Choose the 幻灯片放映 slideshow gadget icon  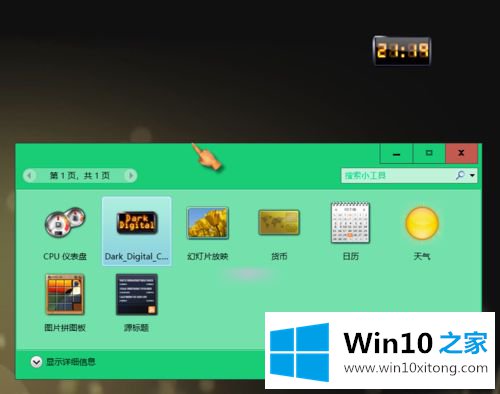[208, 223]
